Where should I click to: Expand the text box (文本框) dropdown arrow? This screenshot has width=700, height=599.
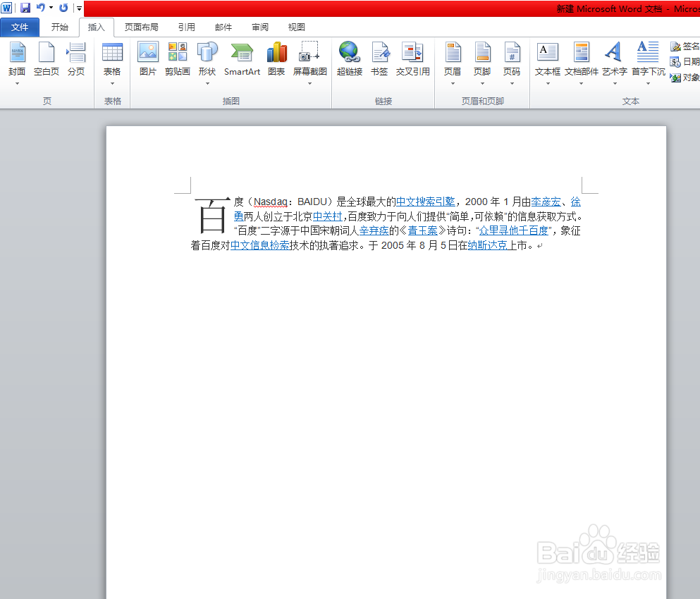[548, 83]
